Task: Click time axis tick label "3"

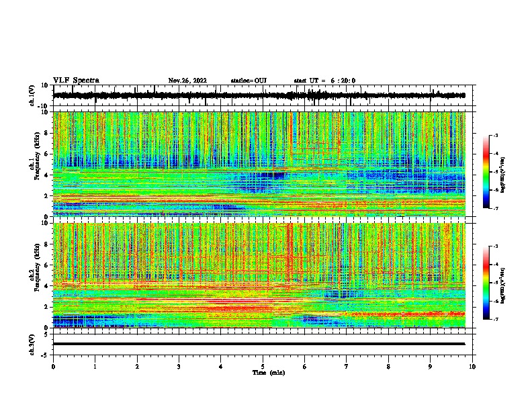Action: pos(179,367)
